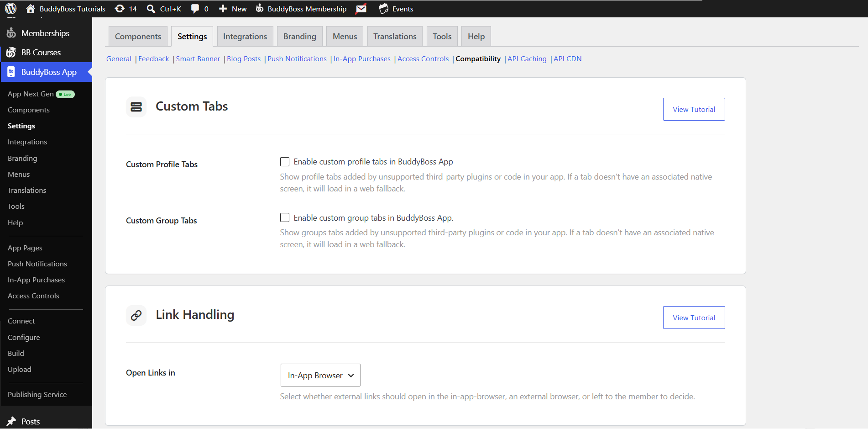868x429 pixels.
Task: Enable custom profile tabs checkbox
Action: 285,162
